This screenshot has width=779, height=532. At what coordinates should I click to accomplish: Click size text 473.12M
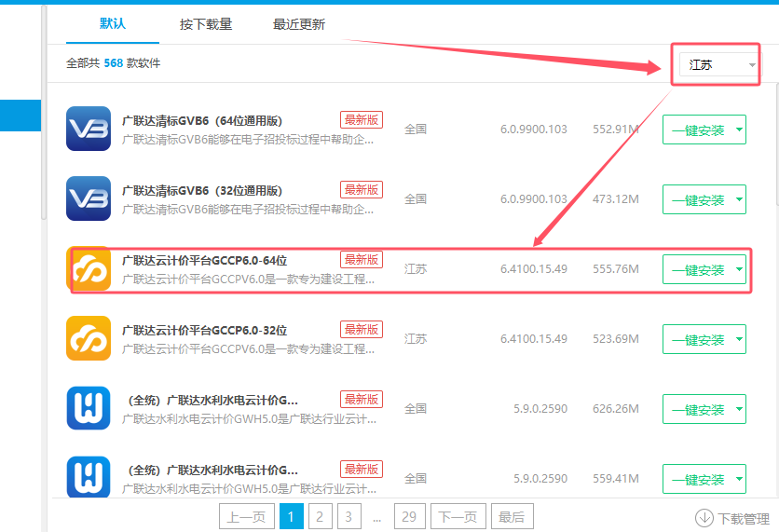click(x=616, y=199)
